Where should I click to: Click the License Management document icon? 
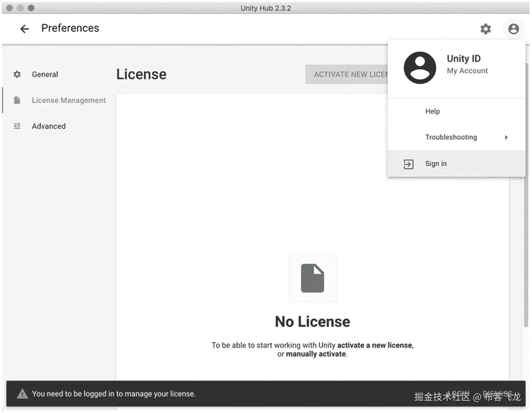[17, 100]
